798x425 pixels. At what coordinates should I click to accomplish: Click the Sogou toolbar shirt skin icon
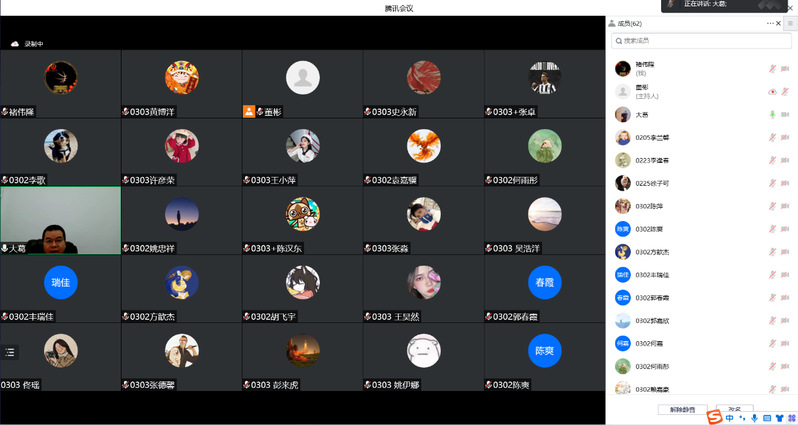pos(779,418)
